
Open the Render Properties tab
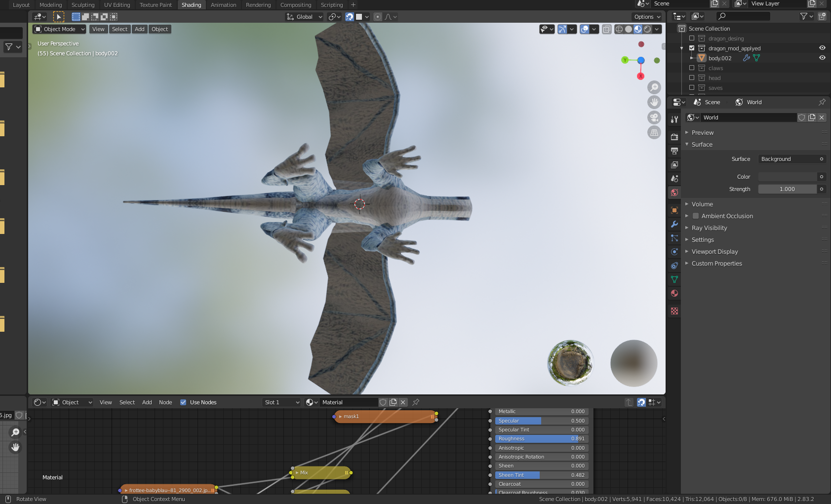pyautogui.click(x=674, y=137)
